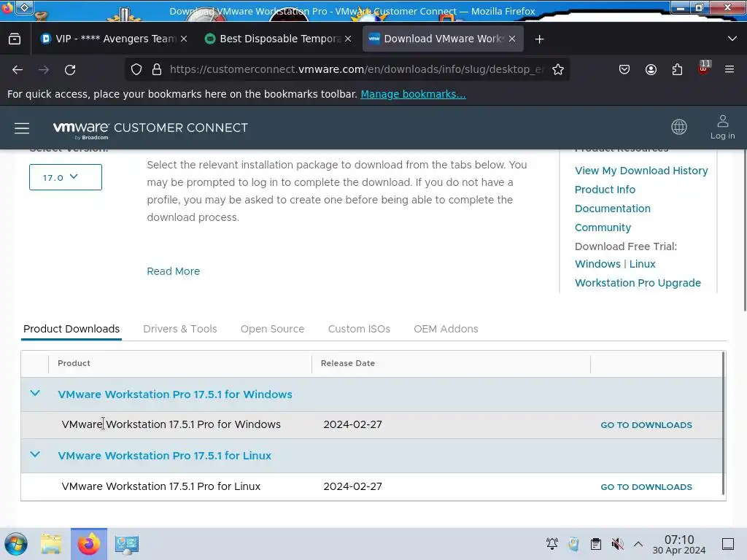
Task: Switch to Open Source tab
Action: click(272, 329)
